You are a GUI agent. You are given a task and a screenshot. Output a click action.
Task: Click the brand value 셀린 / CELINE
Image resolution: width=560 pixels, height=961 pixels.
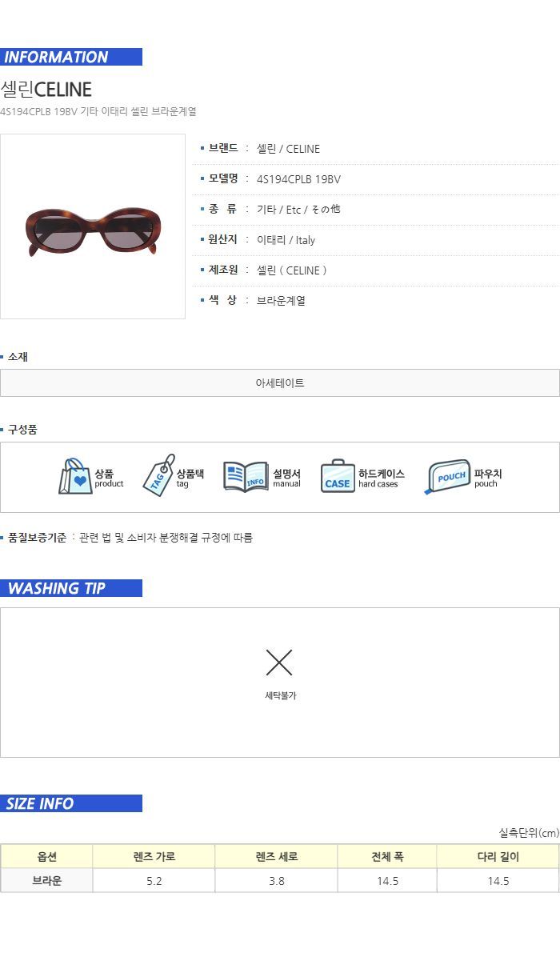coord(288,149)
